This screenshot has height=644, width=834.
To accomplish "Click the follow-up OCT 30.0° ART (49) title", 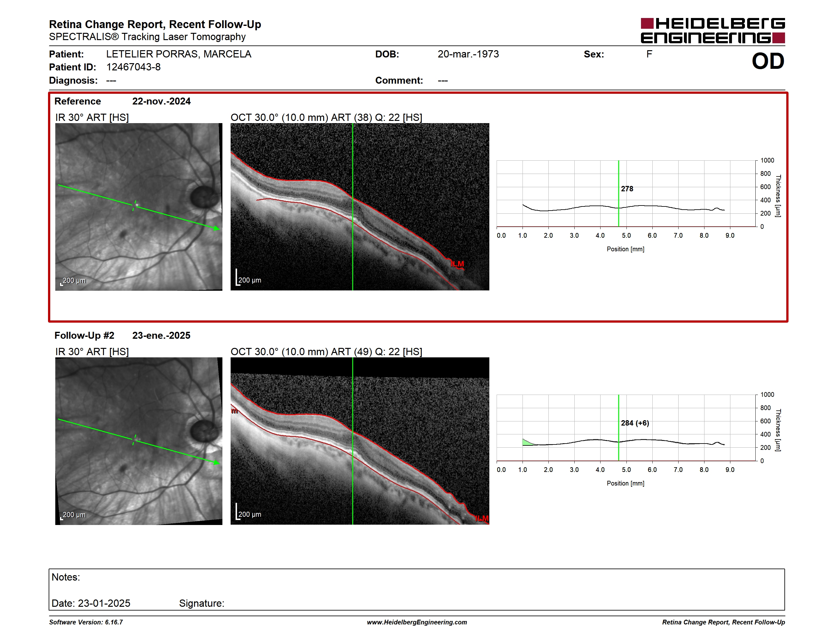I will (x=327, y=352).
